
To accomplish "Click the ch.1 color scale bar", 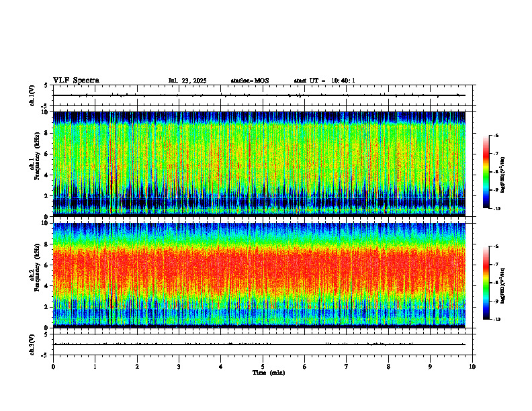I will click(x=486, y=172).
